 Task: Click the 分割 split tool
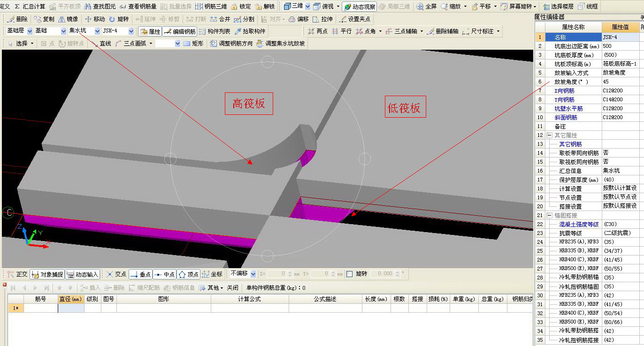pyautogui.click(x=244, y=19)
